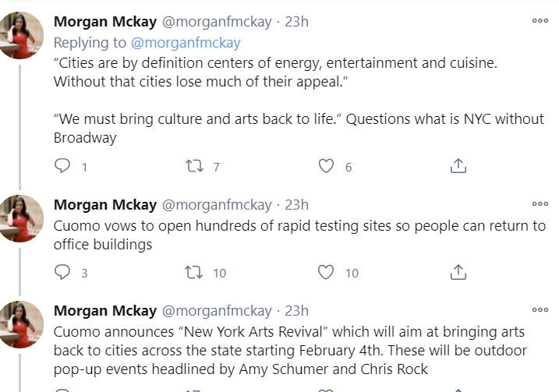Screen dimensions: 559x392
Task: Open the 23h timestamp on rapid testing tweet
Action: [x=296, y=205]
